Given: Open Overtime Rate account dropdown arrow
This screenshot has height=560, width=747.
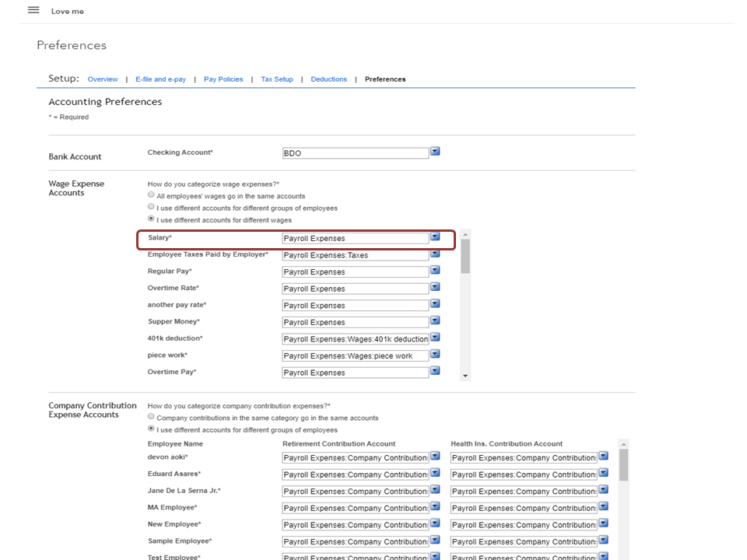Looking at the screenshot, I should coord(435,288).
